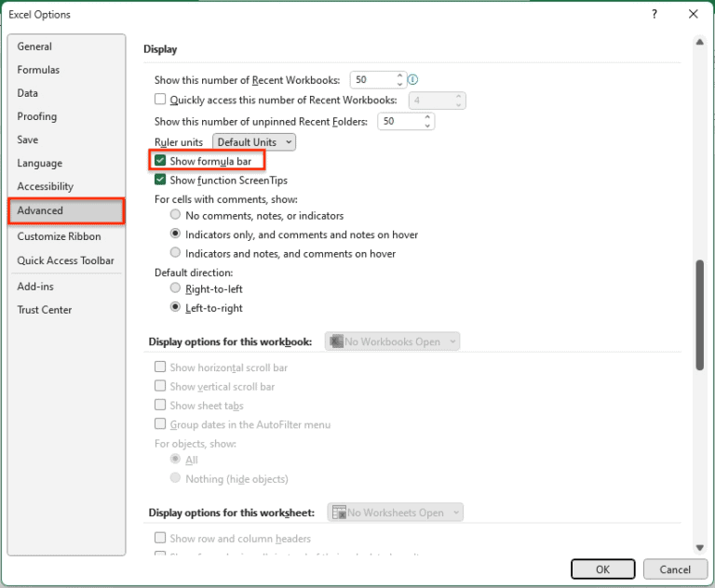This screenshot has width=715, height=588.
Task: Confirm with the OK button
Action: pyautogui.click(x=603, y=569)
